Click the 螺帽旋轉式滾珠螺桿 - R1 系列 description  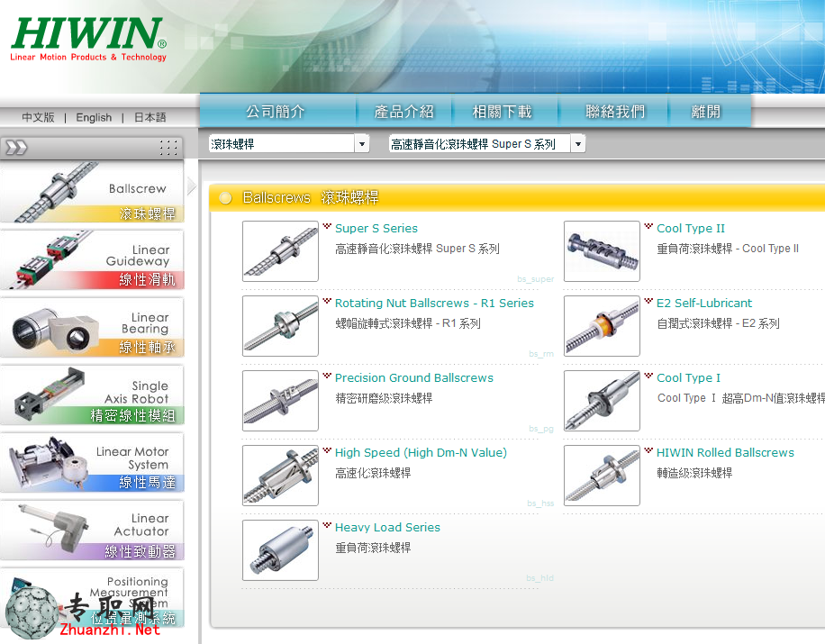click(x=408, y=323)
